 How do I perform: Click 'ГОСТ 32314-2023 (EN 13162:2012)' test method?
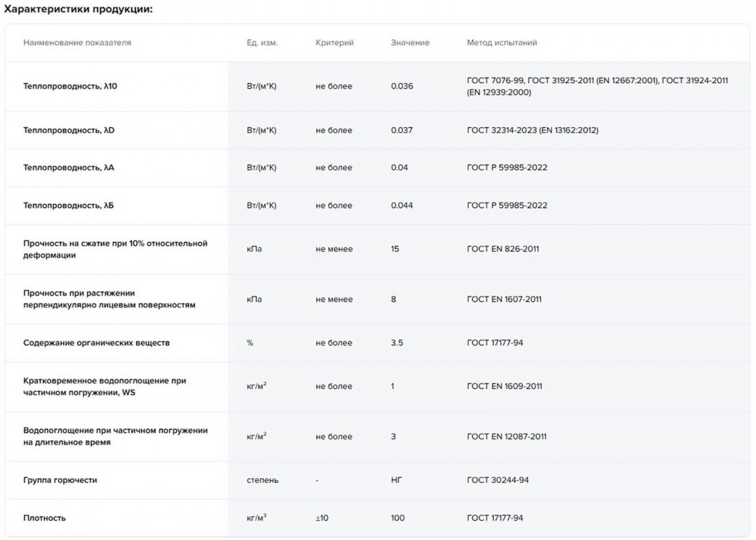532,131
